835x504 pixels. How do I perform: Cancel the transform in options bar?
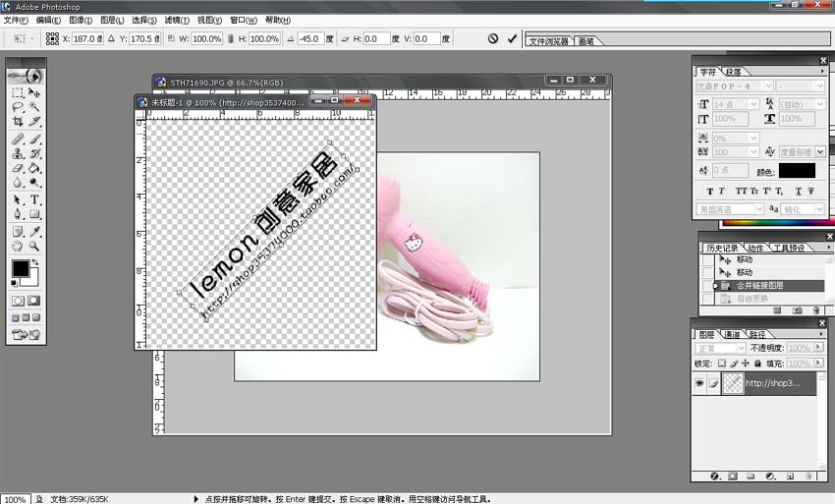[493, 38]
